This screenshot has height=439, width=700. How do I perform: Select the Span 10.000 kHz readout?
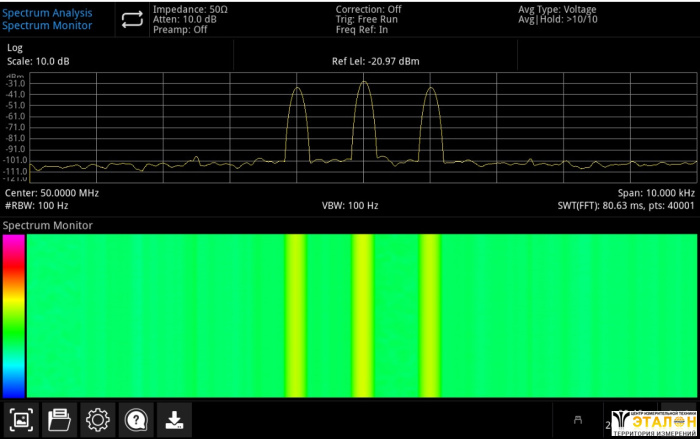655,192
